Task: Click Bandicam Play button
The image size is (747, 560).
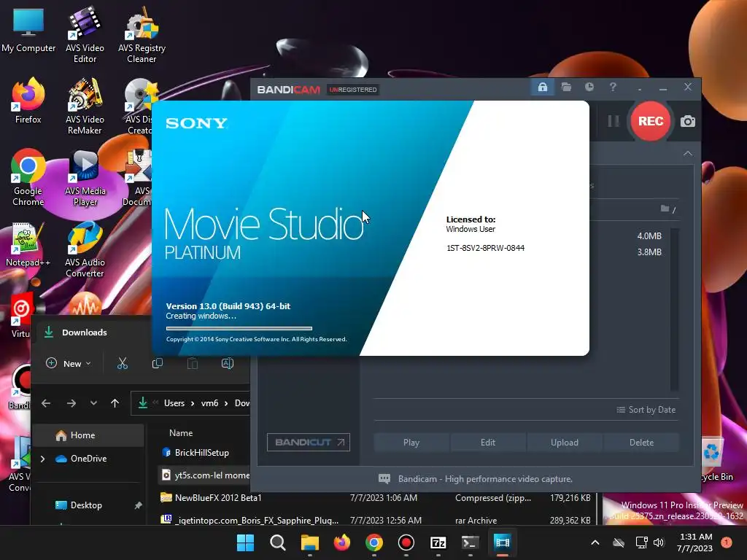Action: (x=411, y=443)
